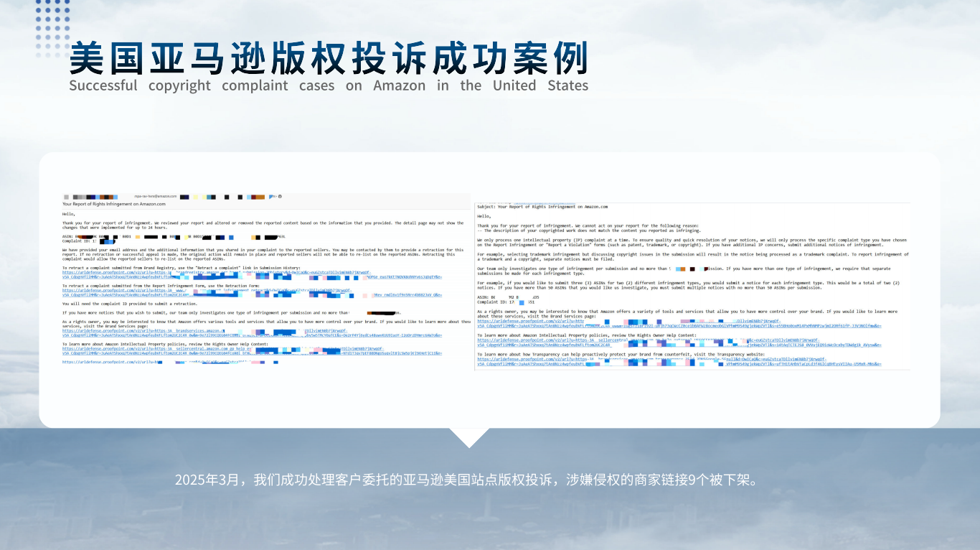Open the brandservices.amazon link in left email
Viewport: 980px width, 550px height.
[x=252, y=332]
